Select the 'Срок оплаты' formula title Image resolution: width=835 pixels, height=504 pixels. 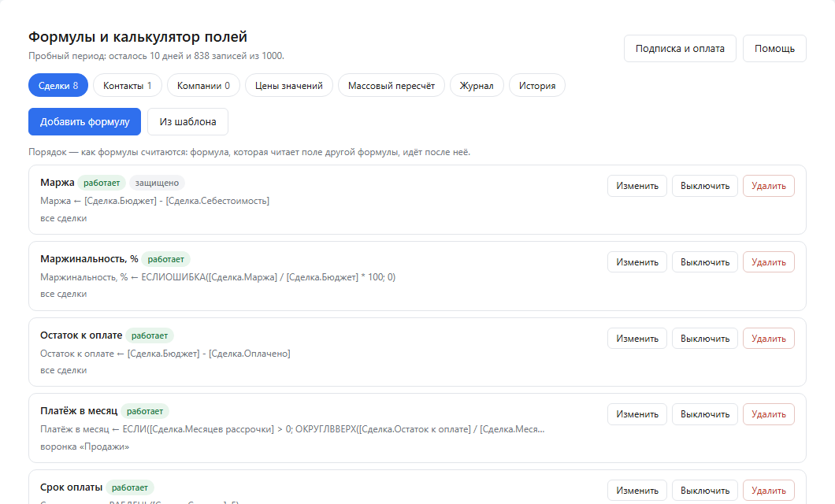coord(72,487)
